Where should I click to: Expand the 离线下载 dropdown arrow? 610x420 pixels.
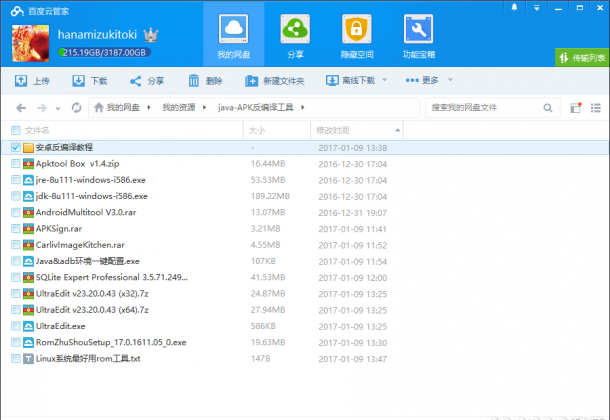click(384, 80)
